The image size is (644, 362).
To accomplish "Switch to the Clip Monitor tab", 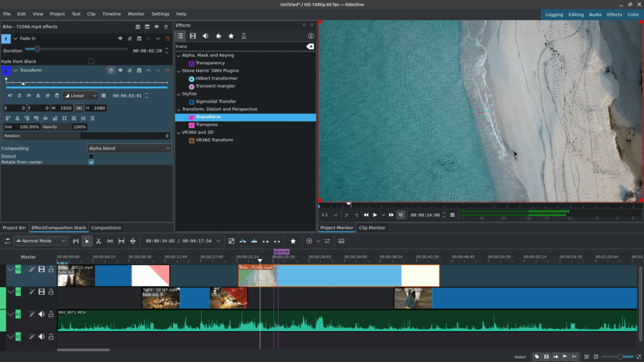I will coord(372,228).
